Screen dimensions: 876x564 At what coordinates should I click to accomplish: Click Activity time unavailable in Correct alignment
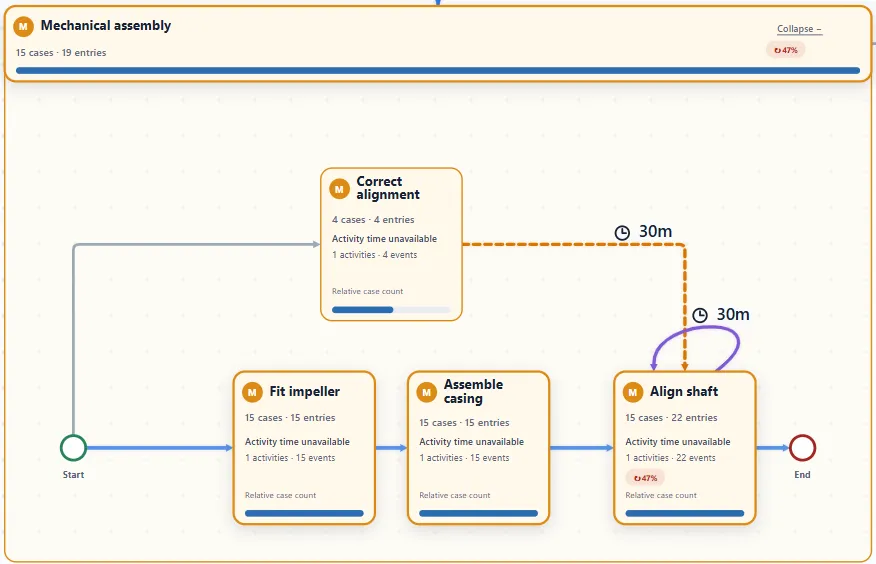pos(384,239)
